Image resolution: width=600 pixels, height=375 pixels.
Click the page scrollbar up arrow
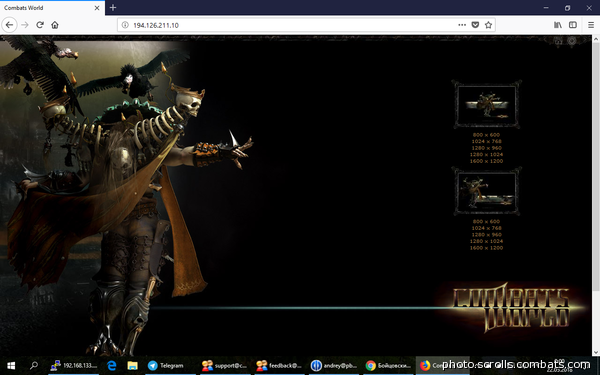click(x=596, y=39)
